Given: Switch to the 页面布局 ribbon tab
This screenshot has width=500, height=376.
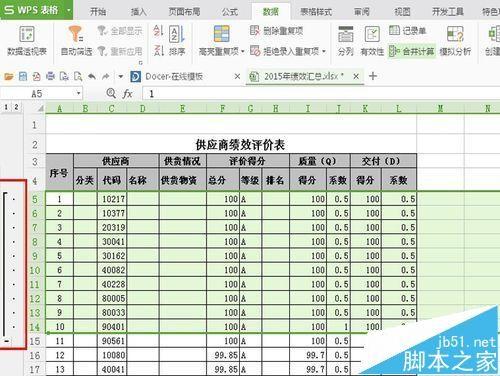Looking at the screenshot, I should [x=184, y=12].
